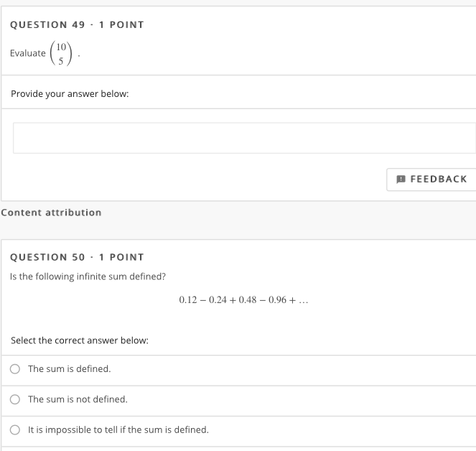Click the QUESTION 50 · 1 POINT heading
The height and width of the screenshot is (451, 476).
pyautogui.click(x=77, y=257)
